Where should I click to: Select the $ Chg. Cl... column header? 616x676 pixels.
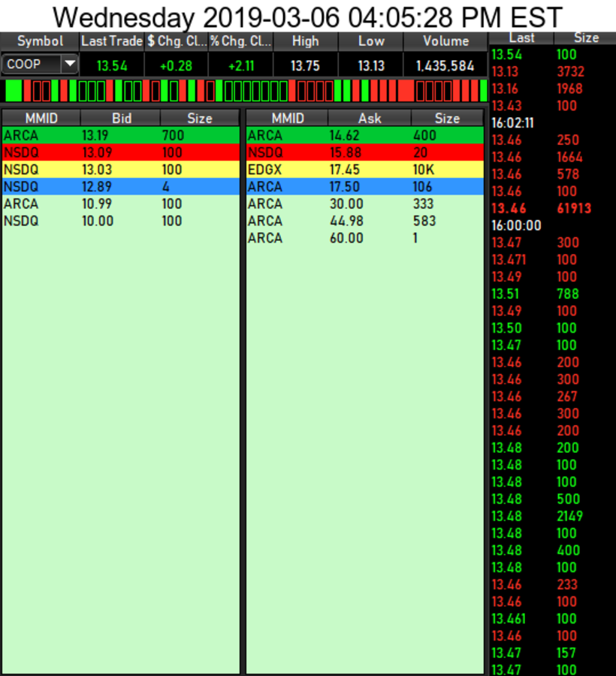(177, 41)
